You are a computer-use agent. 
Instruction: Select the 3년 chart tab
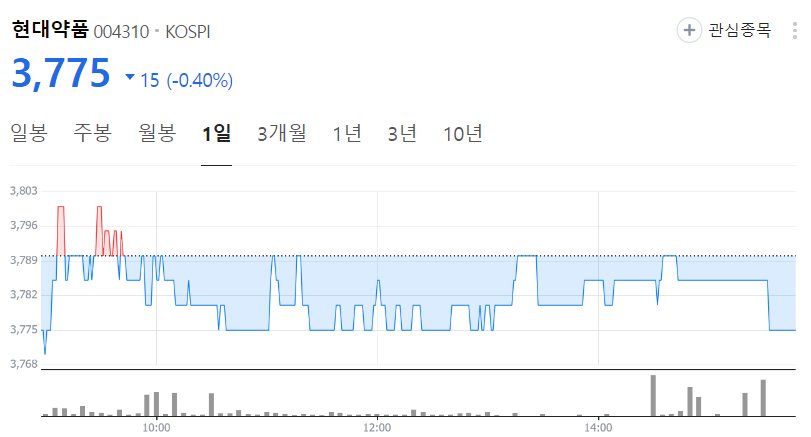click(402, 133)
